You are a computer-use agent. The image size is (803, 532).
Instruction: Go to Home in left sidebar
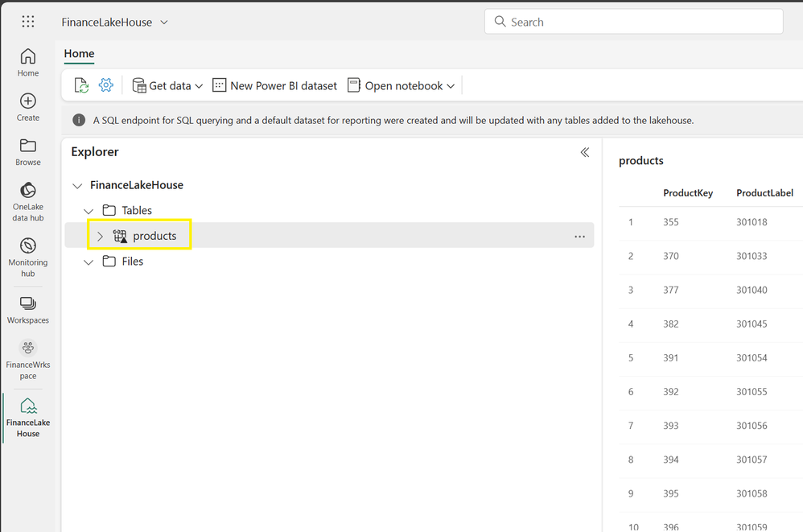coord(28,62)
